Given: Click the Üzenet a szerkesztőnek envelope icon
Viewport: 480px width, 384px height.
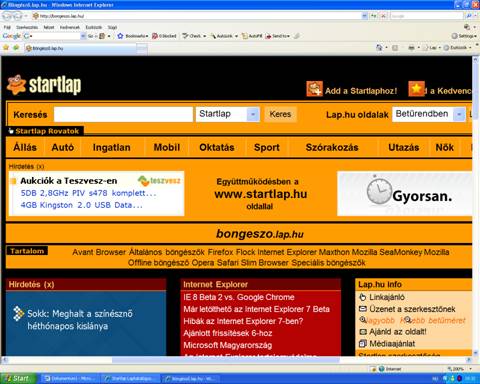Looking at the screenshot, I should (x=363, y=309).
